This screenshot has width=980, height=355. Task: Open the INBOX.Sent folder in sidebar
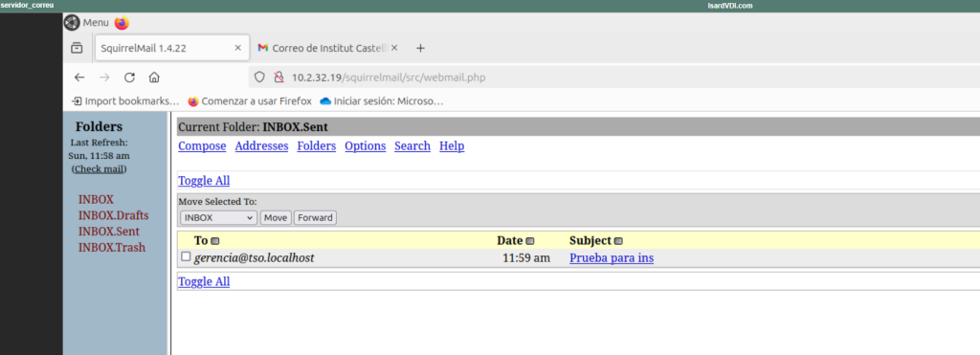click(x=109, y=232)
